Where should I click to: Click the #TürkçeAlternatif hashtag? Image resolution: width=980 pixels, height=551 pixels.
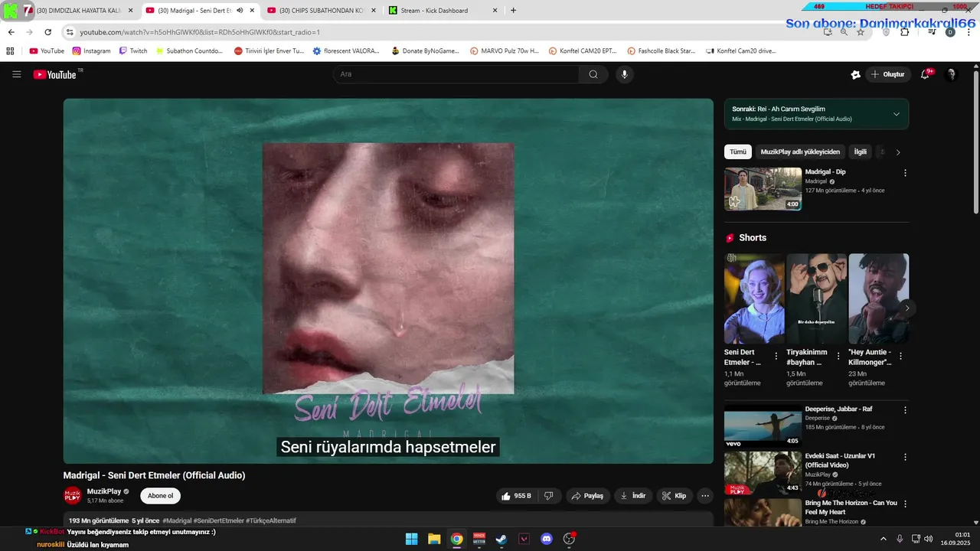[x=271, y=520]
